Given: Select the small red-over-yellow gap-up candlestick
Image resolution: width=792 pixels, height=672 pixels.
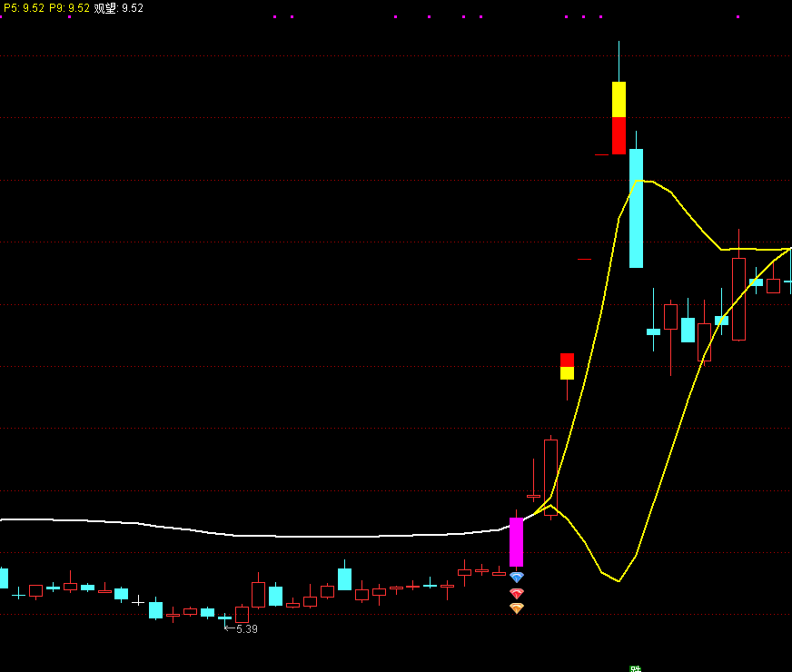Looking at the screenshot, I should (568, 367).
